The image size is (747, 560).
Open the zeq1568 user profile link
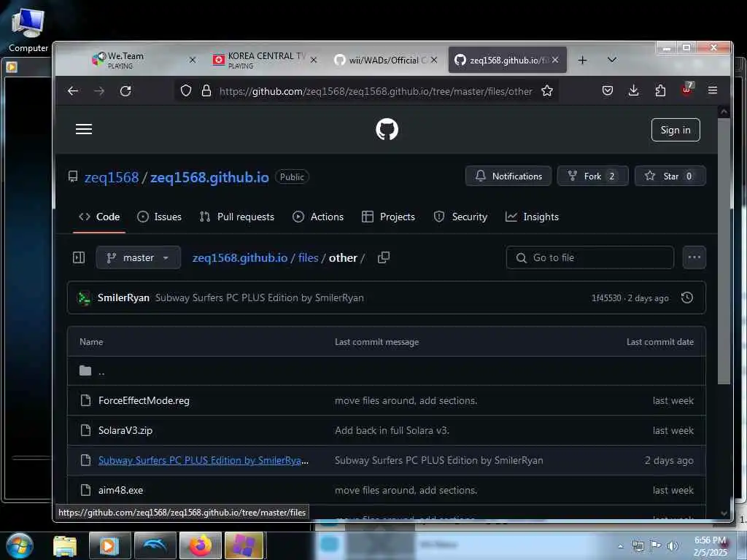(x=112, y=177)
